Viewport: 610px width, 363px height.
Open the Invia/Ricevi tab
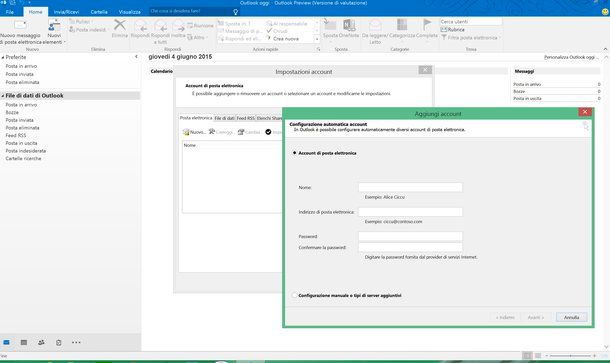tap(67, 12)
